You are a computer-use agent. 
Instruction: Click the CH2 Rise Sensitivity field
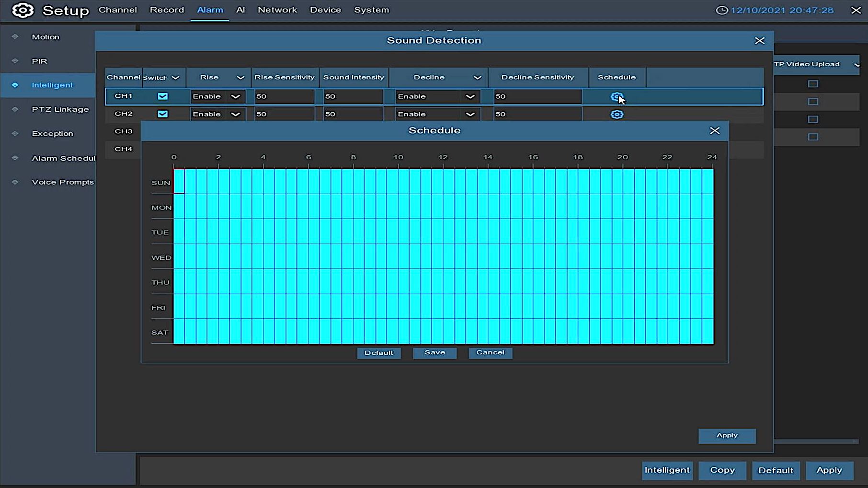pos(285,114)
